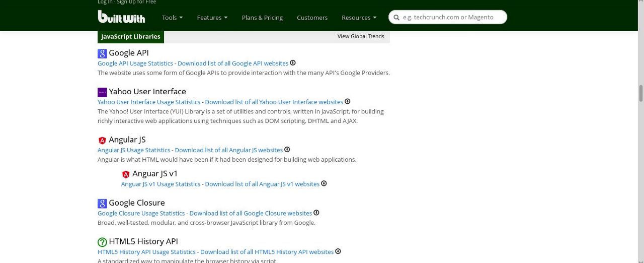Focus the website search input field
This screenshot has height=263, width=644.
click(448, 17)
